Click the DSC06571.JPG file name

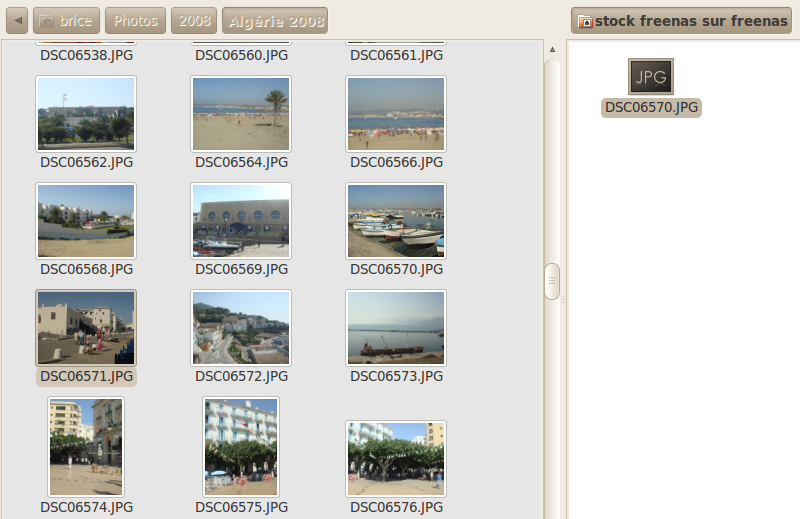coord(87,377)
